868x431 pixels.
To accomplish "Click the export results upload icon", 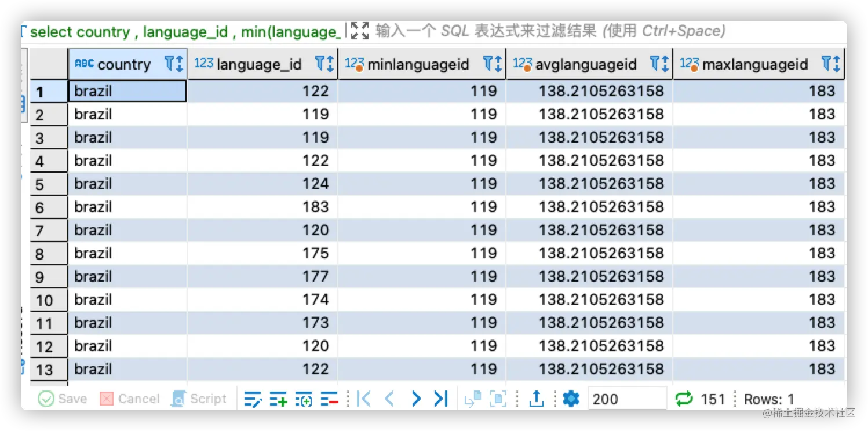I will [x=537, y=399].
